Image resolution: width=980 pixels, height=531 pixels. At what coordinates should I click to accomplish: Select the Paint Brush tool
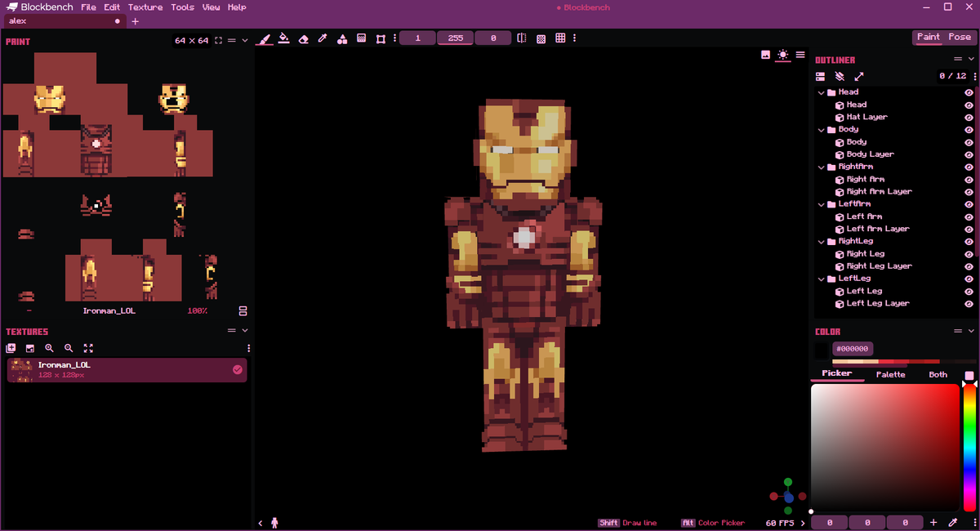coord(264,38)
